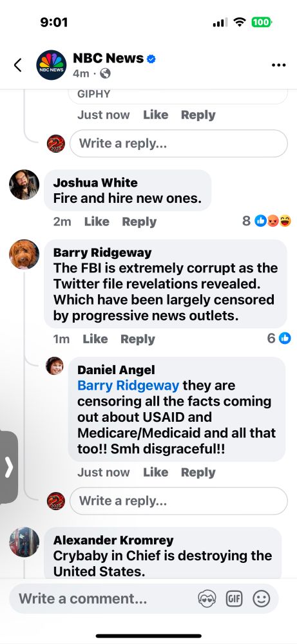Tap the back arrow in the header
Screen dimensions: 297x644
click(17, 65)
